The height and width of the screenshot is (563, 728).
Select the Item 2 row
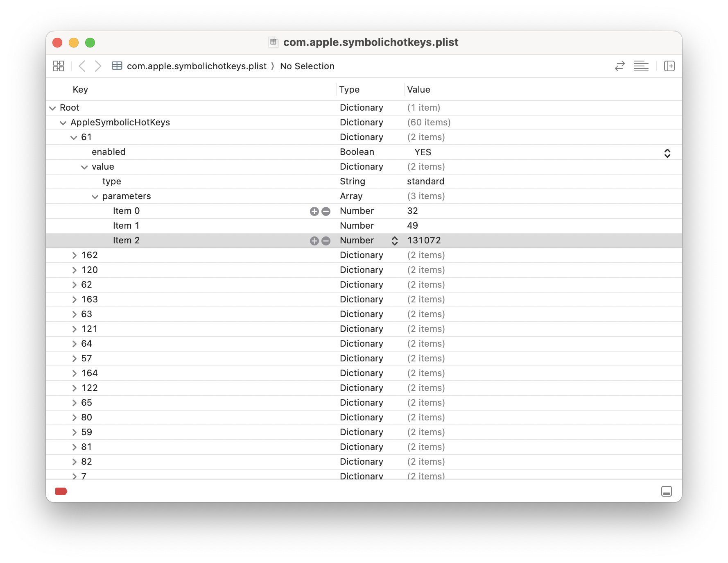pyautogui.click(x=364, y=241)
